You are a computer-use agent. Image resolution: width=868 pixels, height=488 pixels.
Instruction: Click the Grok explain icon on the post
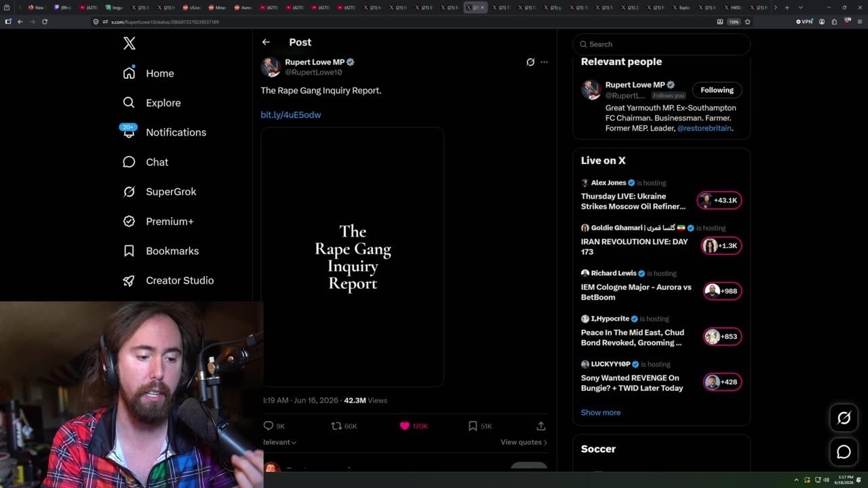pos(530,62)
